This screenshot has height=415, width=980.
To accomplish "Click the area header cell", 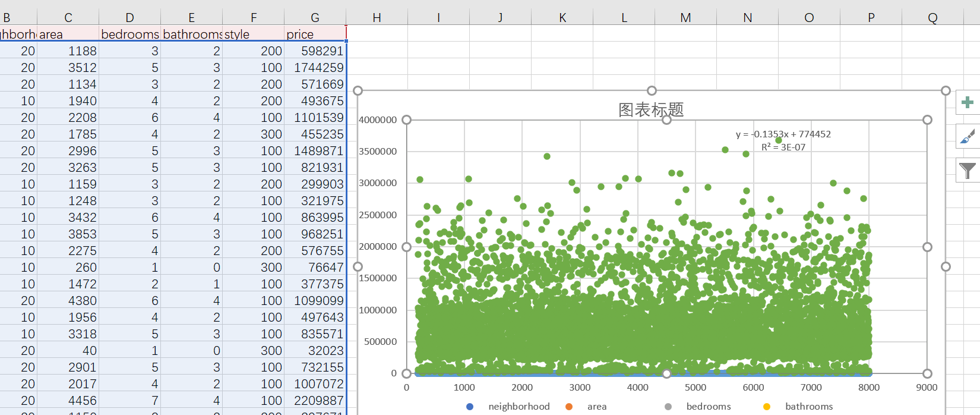I will (68, 34).
